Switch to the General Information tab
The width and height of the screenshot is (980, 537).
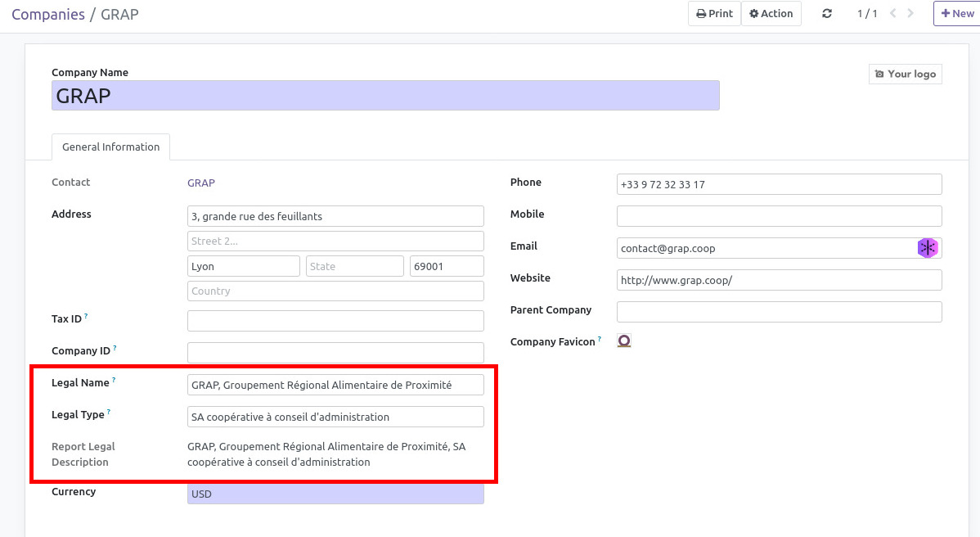(x=110, y=147)
